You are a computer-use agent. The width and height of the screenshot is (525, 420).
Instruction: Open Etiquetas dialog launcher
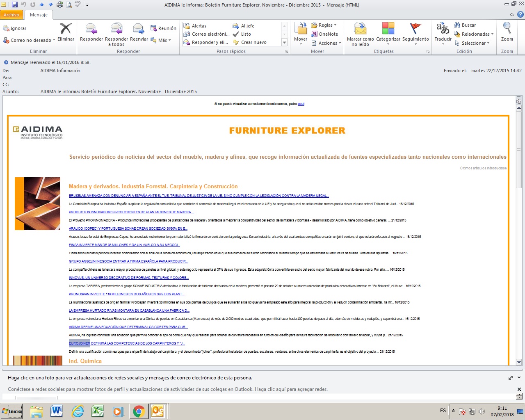[428, 52]
